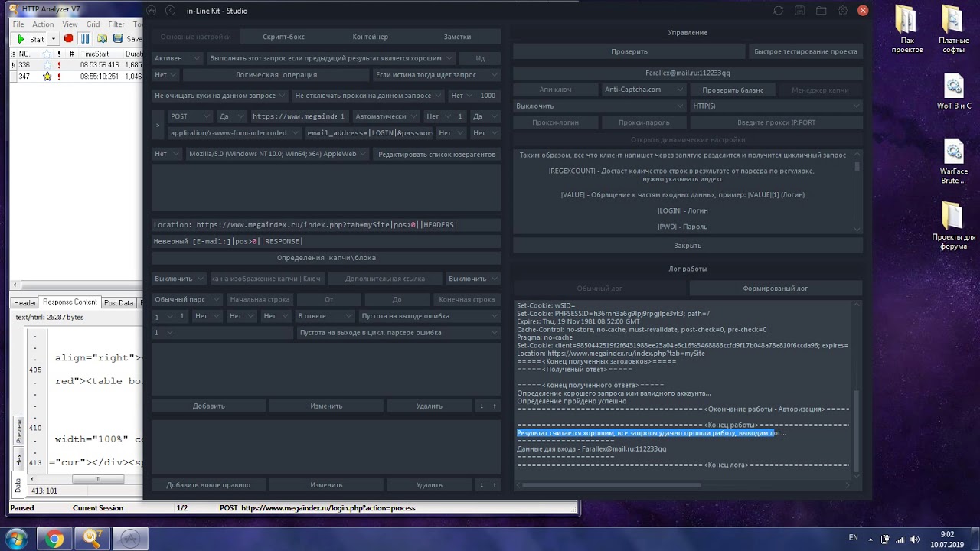Open Chrome from the taskbar
The height and width of the screenshot is (551, 980).
[54, 539]
